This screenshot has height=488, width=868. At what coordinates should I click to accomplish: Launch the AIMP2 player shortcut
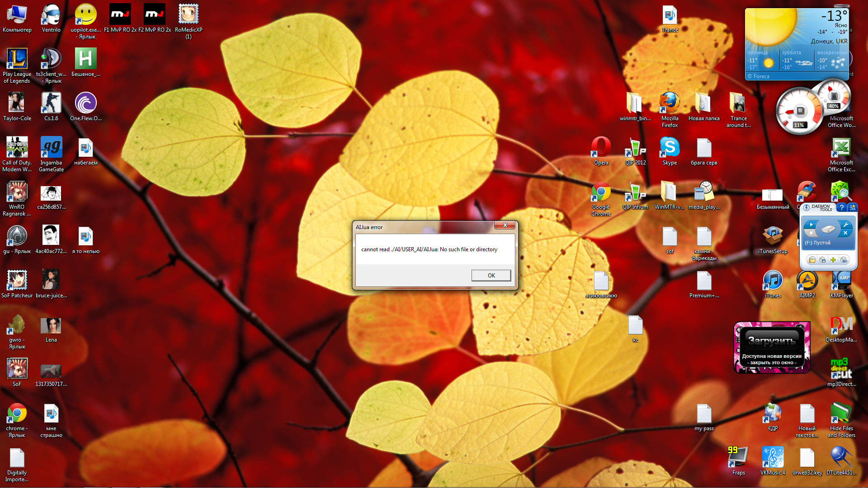tap(807, 284)
